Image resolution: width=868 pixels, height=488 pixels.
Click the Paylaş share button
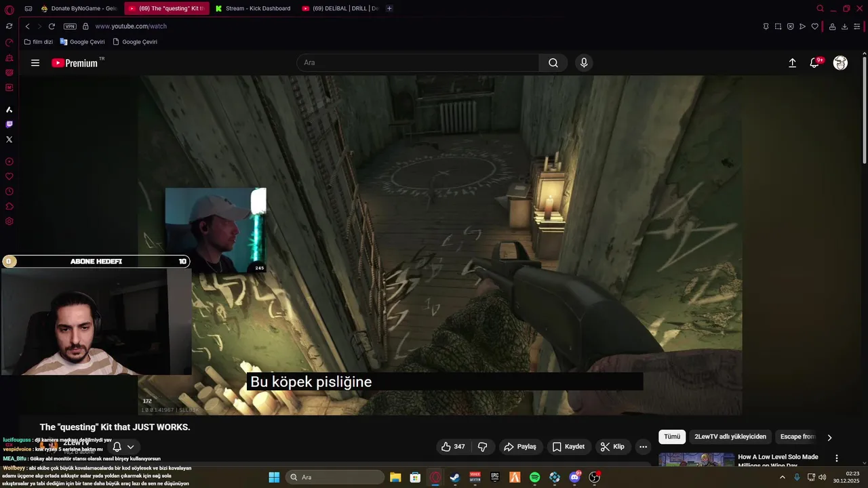[x=520, y=447]
